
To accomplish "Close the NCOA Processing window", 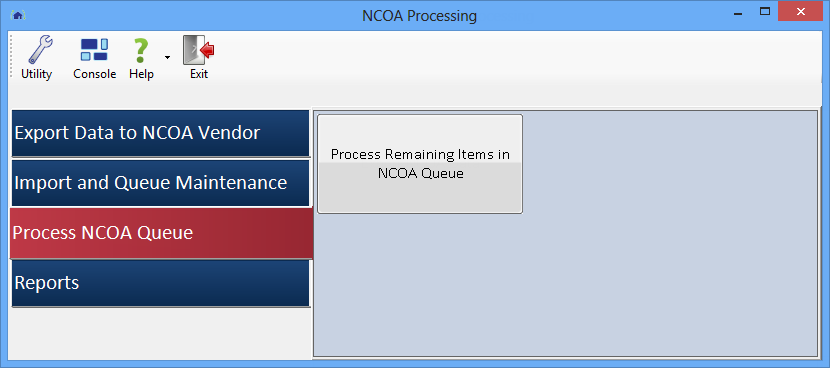I will (800, 11).
